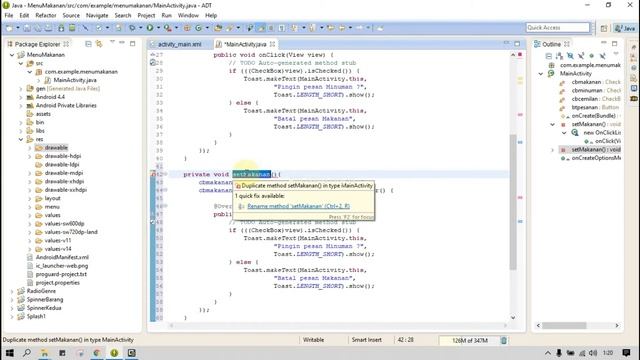Open the Source menu
640x360 pixels.
point(71,15)
